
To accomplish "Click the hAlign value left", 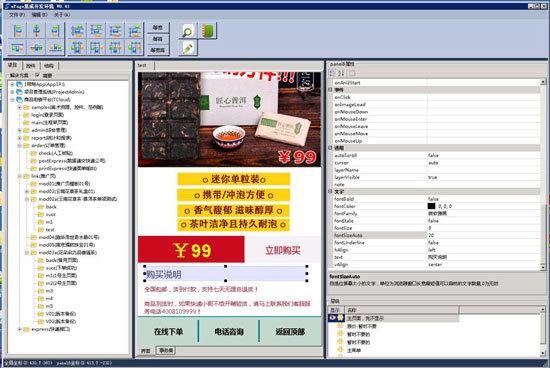I will click(x=432, y=250).
